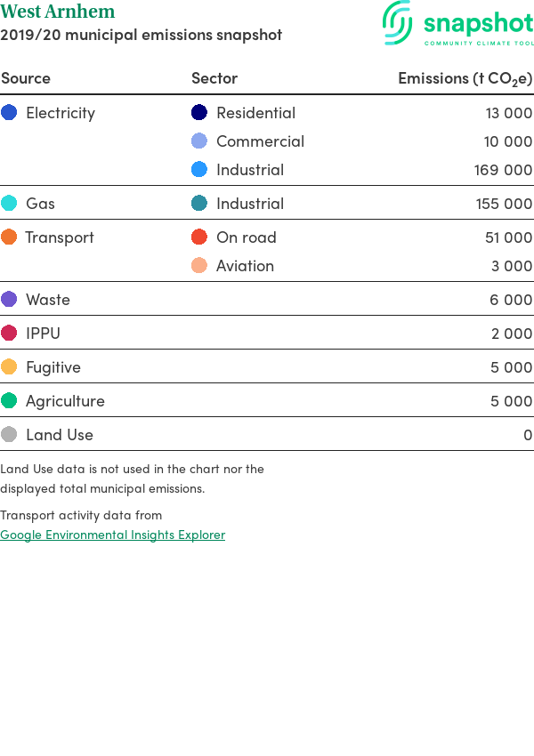The width and height of the screenshot is (534, 756).
Task: Click the Emissions (t CO2e) column header
Action: (465, 78)
